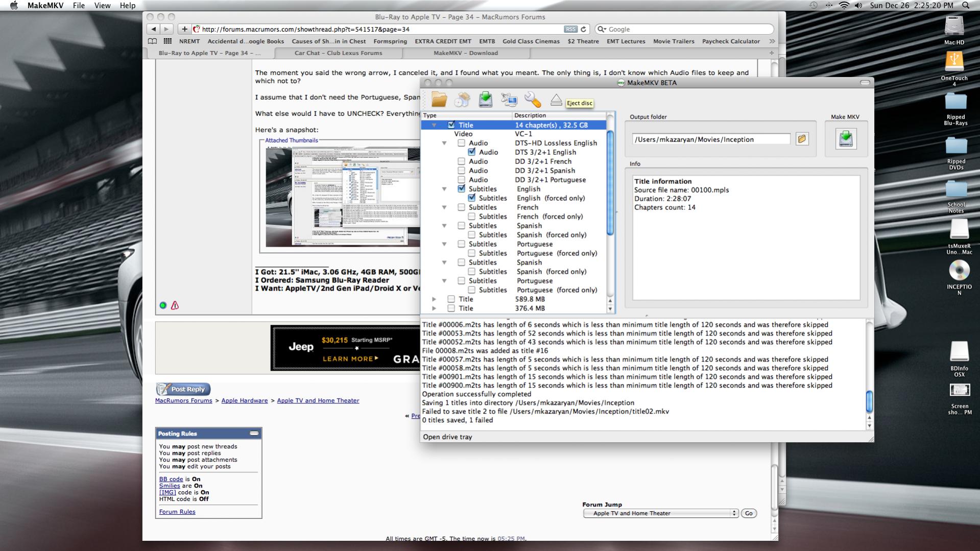Expand the 589.8 MB Title node

click(434, 299)
